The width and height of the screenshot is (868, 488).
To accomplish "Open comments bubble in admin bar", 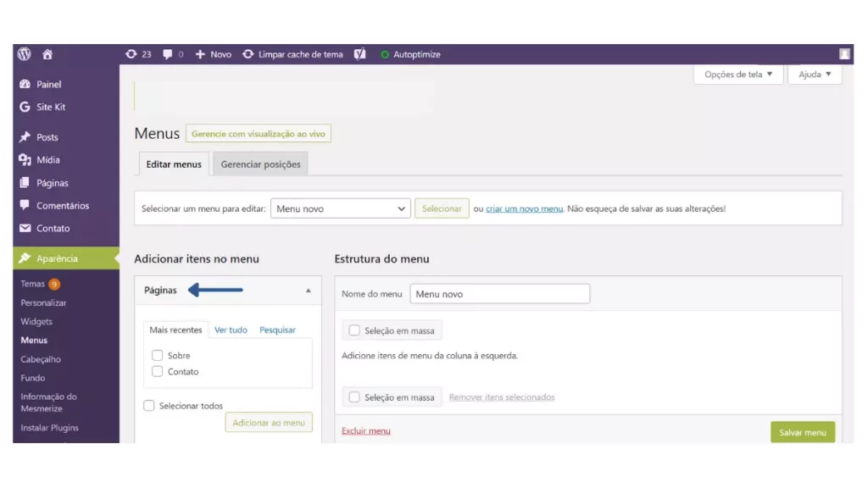I will click(167, 54).
